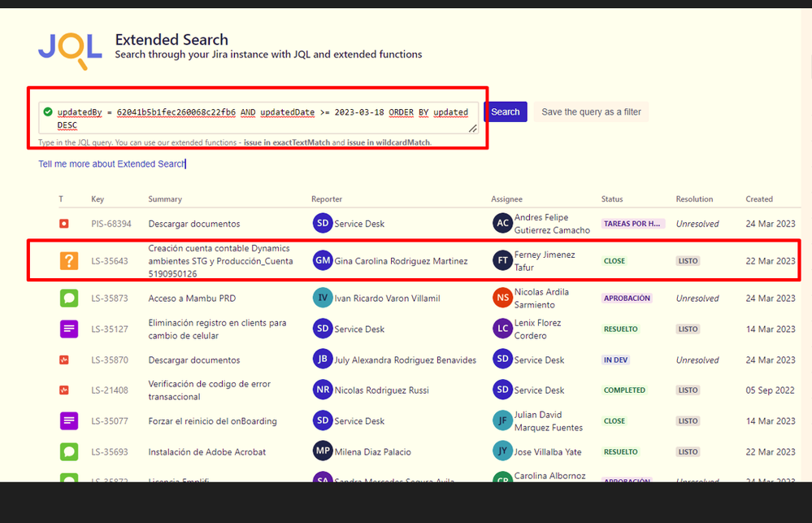Screen dimensions: 812x523
Task: Sort by the Reporter column header
Action: pyautogui.click(x=327, y=199)
